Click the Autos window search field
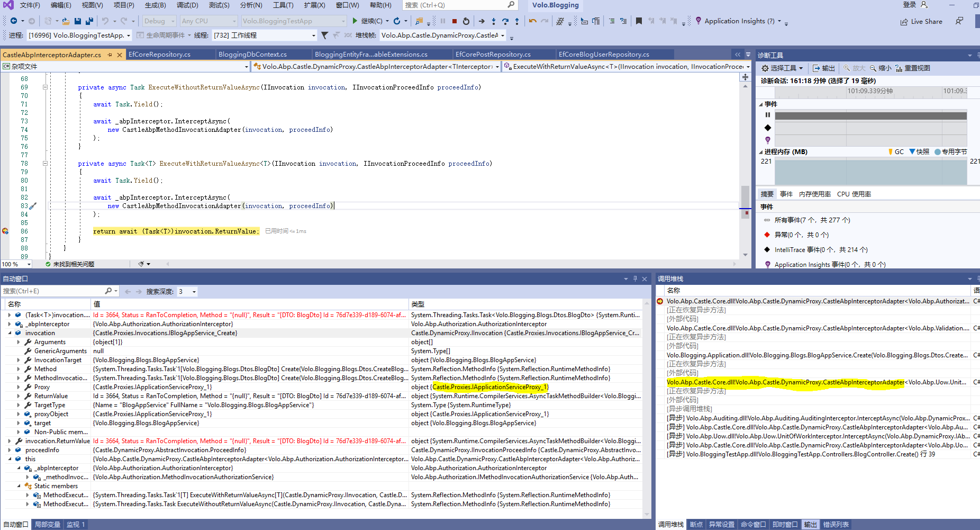The width and height of the screenshot is (980, 530). point(53,291)
